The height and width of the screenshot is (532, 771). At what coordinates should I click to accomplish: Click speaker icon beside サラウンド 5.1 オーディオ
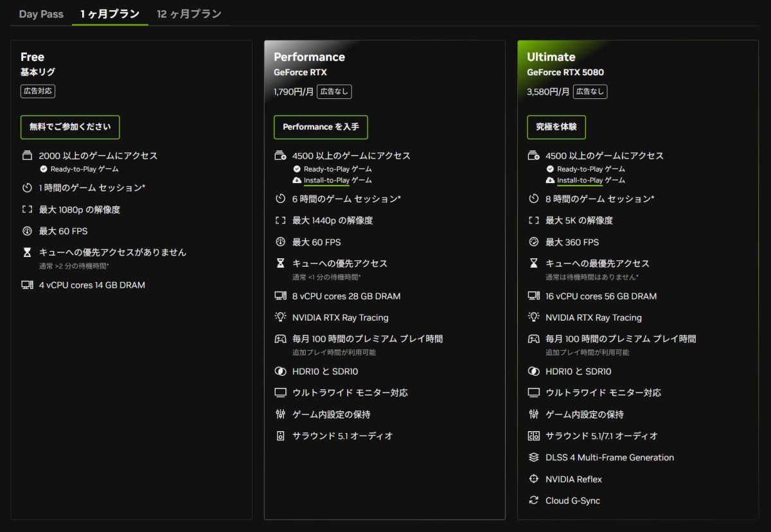click(280, 436)
